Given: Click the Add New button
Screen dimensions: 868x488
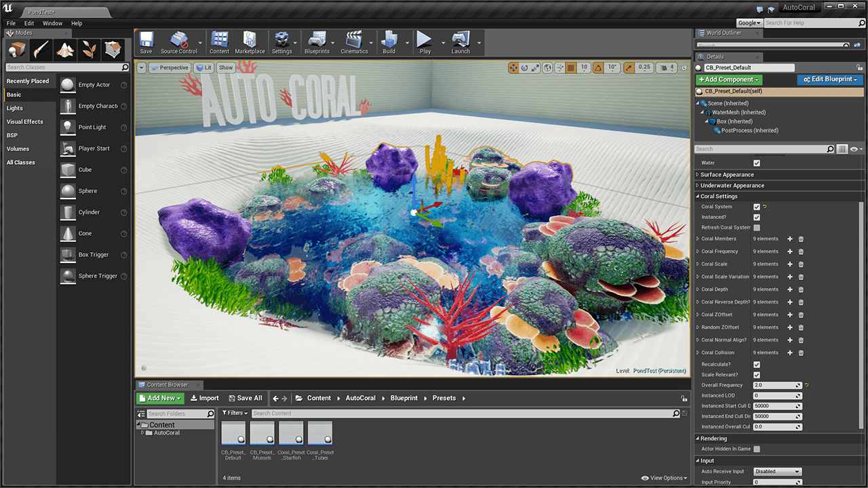Looking at the screenshot, I should pyautogui.click(x=160, y=399).
